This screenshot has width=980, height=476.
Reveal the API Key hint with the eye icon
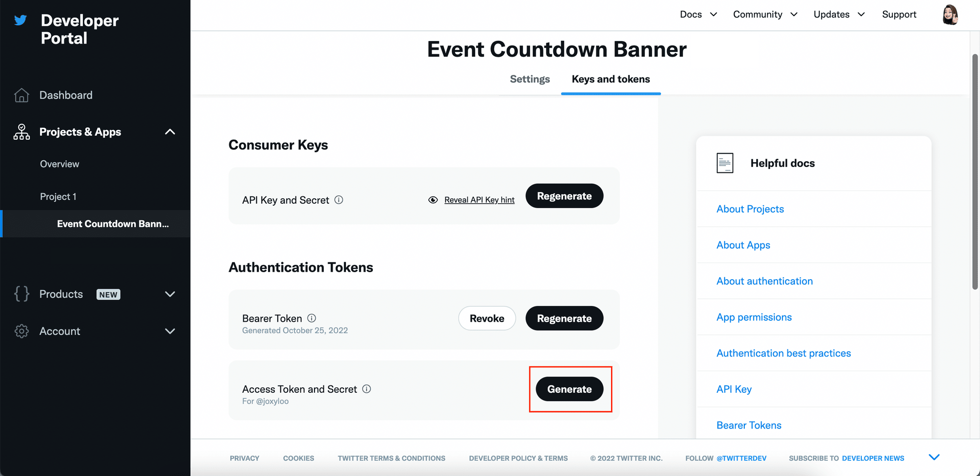433,200
